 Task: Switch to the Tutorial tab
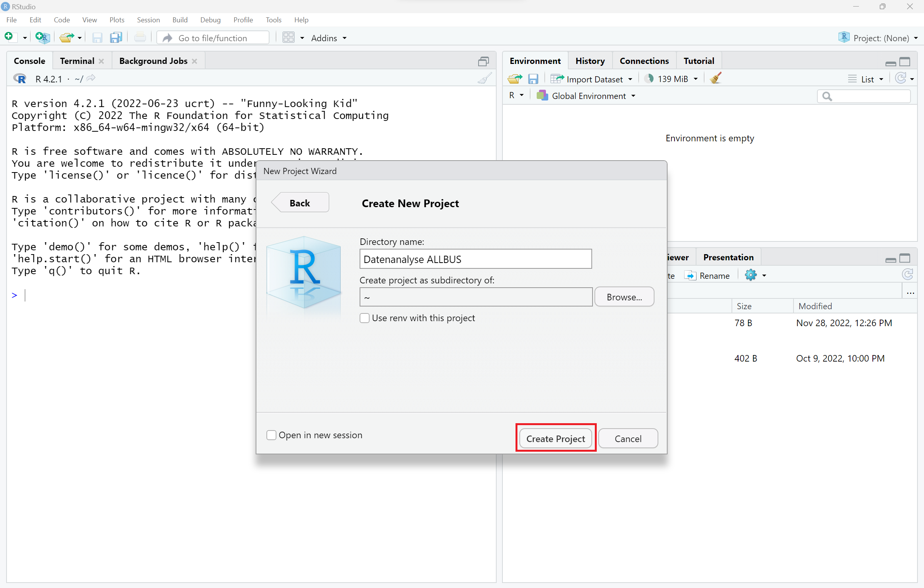(699, 61)
